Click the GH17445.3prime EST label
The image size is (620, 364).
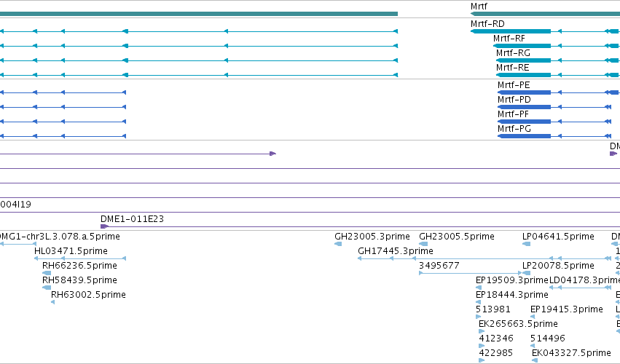tap(396, 251)
